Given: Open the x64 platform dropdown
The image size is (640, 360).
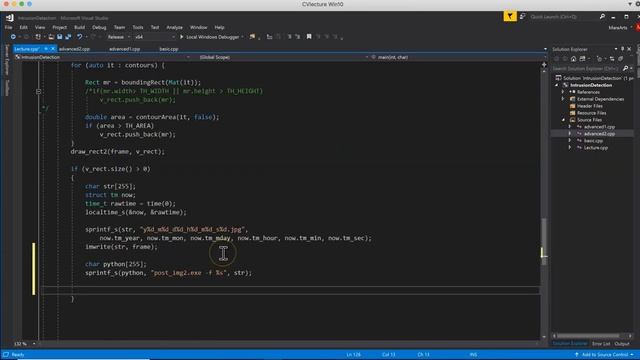Looking at the screenshot, I should point(154,37).
